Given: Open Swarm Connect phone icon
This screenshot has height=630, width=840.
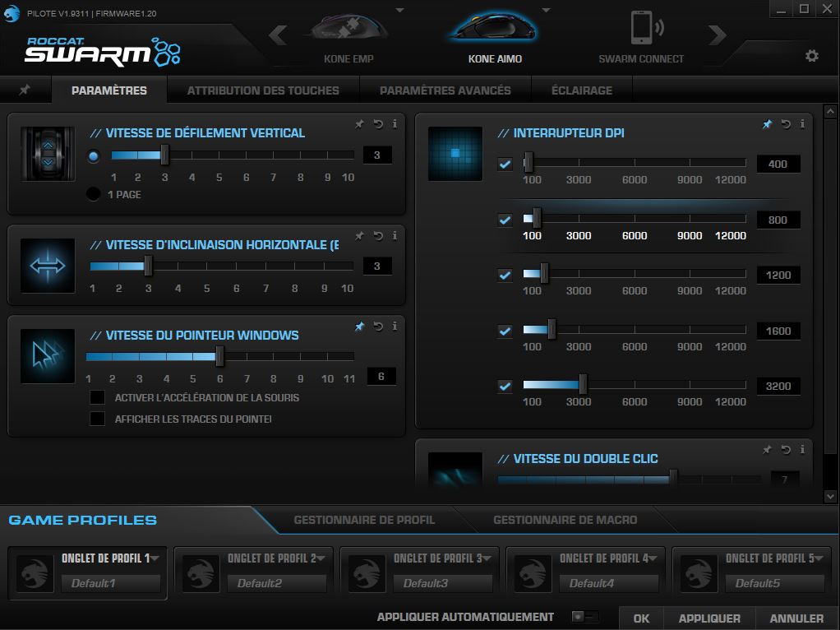Looking at the screenshot, I should (x=646, y=28).
